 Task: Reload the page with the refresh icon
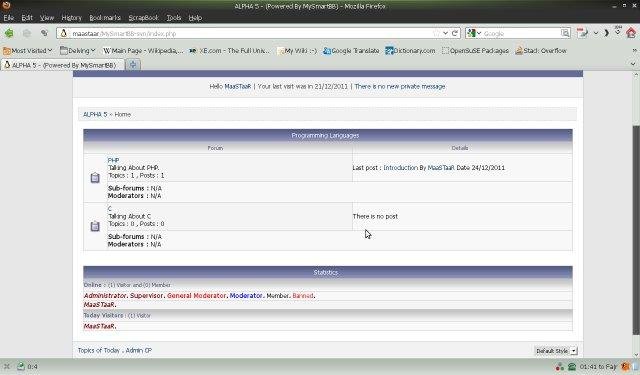[x=455, y=33]
